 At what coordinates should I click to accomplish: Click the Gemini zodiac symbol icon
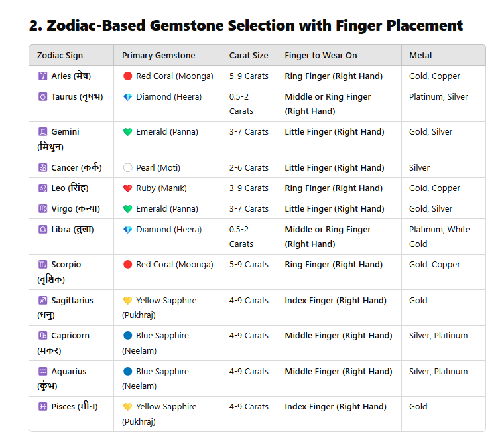pos(42,131)
